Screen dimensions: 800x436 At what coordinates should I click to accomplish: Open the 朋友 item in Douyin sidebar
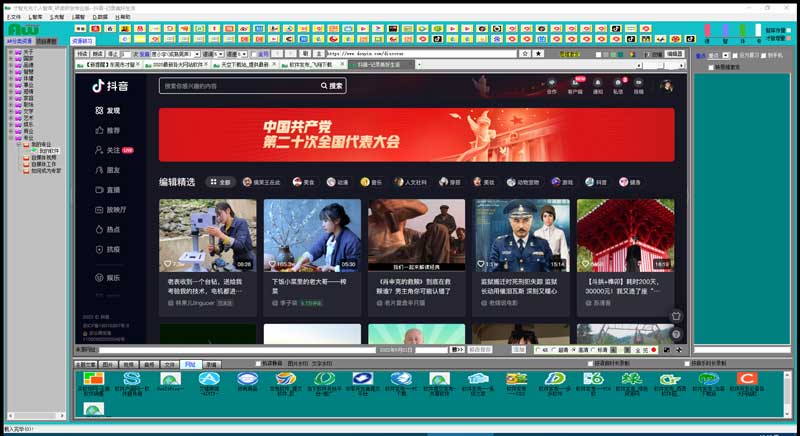point(108,170)
